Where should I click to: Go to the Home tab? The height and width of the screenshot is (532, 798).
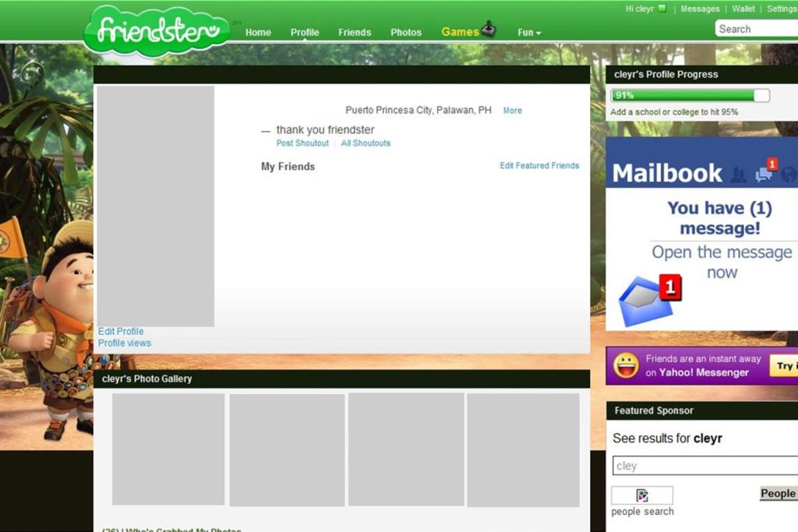(258, 33)
